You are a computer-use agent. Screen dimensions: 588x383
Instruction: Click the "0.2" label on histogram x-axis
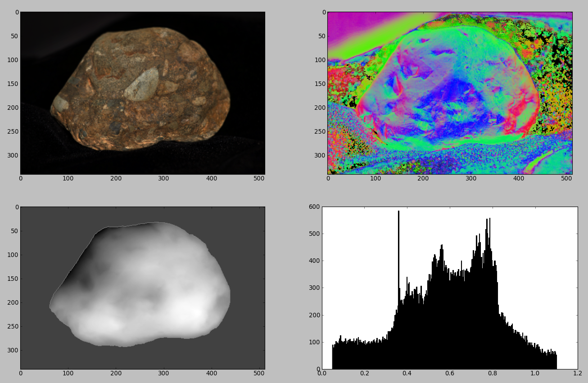pyautogui.click(x=365, y=374)
